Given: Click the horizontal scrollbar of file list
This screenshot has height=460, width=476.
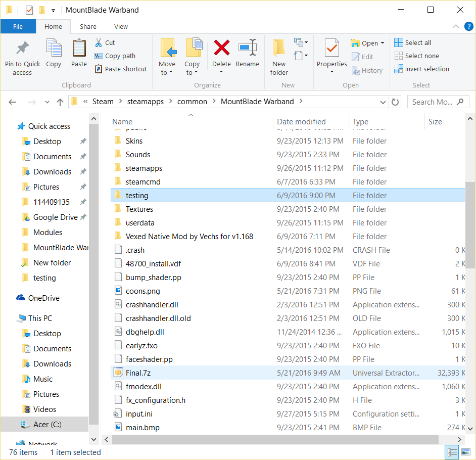Looking at the screenshot, I should pyautogui.click(x=275, y=439).
